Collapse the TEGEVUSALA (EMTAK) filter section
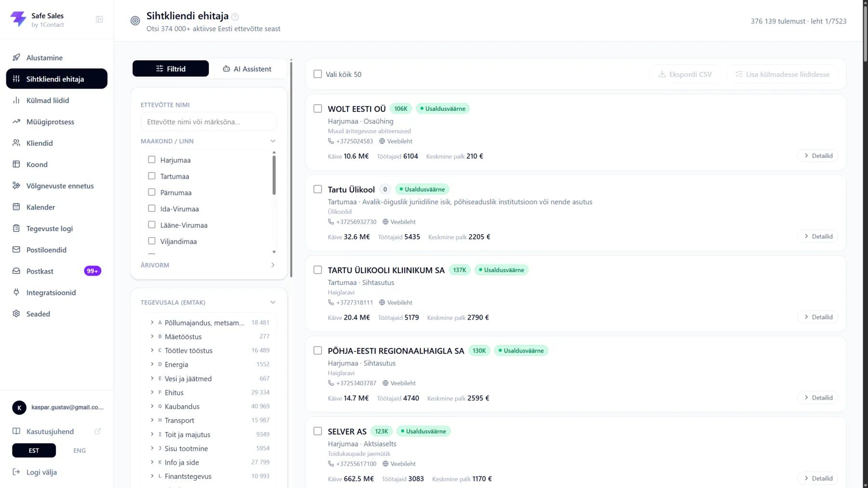868x488 pixels. pos(273,303)
